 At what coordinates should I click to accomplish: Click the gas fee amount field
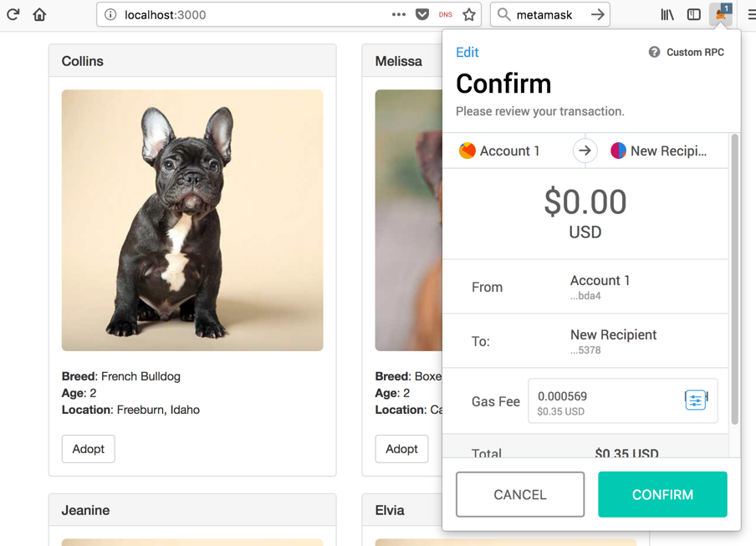pyautogui.click(x=602, y=401)
